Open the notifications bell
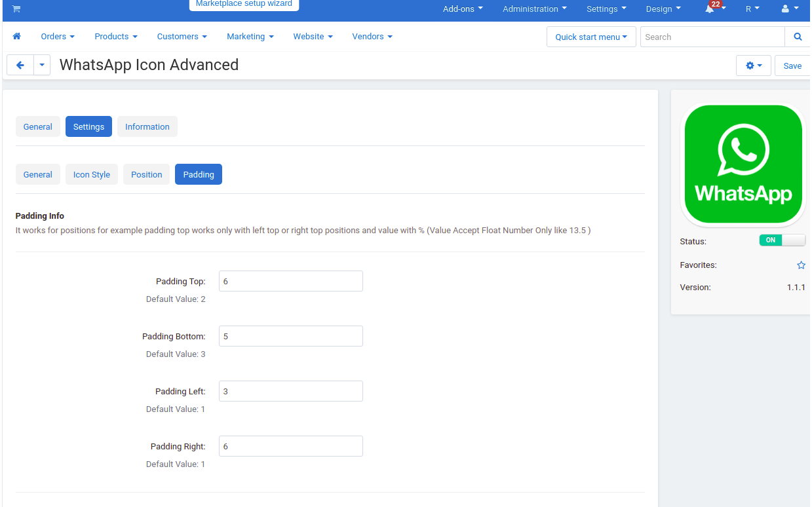 coord(710,9)
